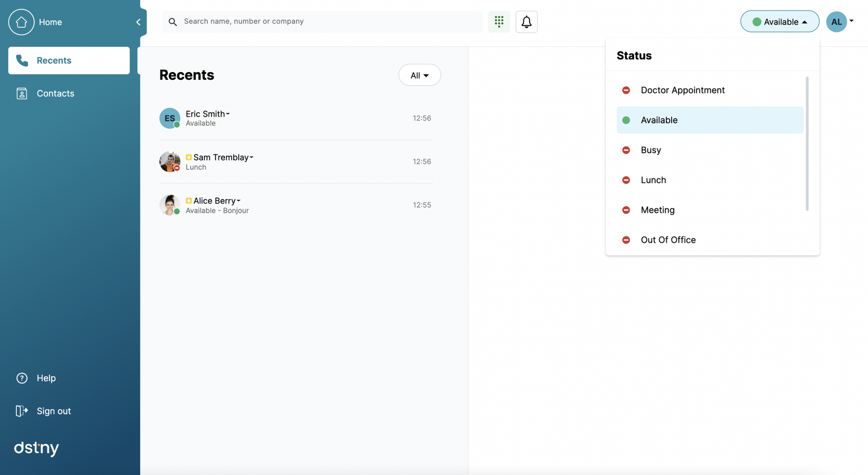Click the green dot in top status button
The image size is (868, 475).
[757, 22]
